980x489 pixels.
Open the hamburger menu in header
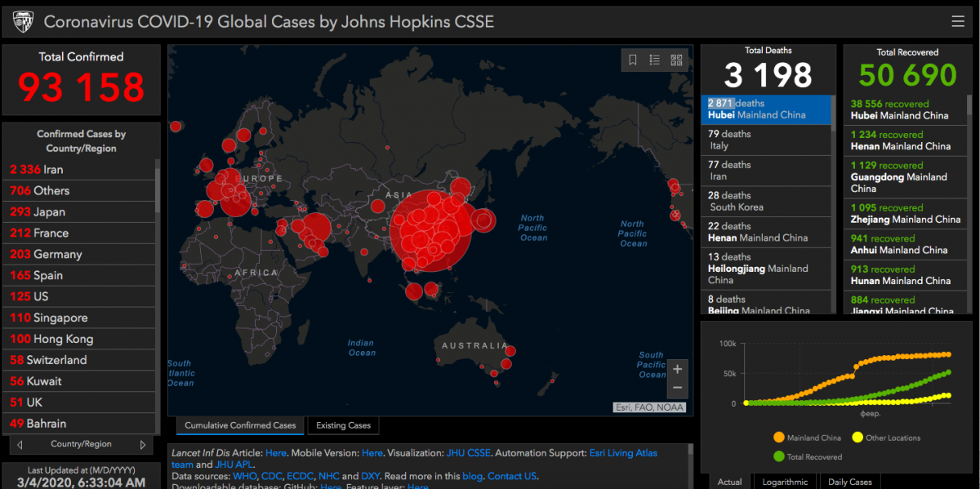click(x=957, y=21)
